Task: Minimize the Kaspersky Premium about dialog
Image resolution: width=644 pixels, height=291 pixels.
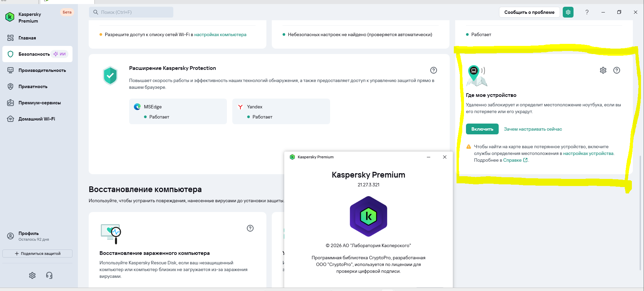Action: (x=429, y=157)
